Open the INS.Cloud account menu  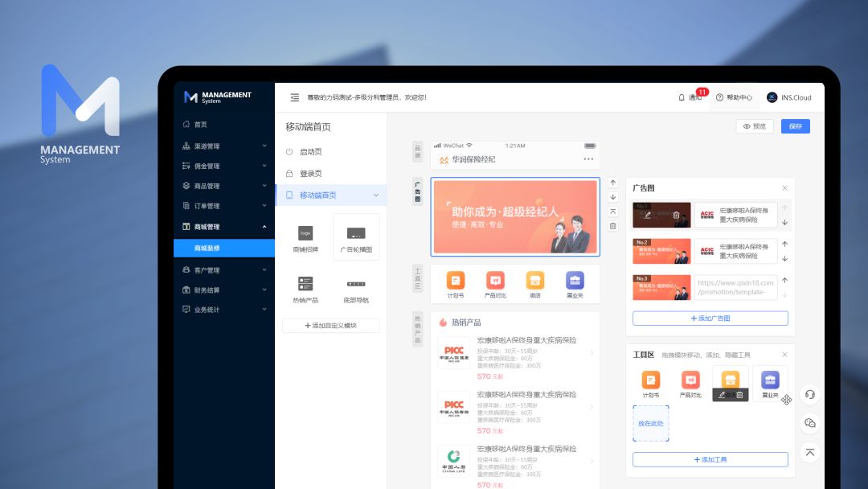[789, 97]
